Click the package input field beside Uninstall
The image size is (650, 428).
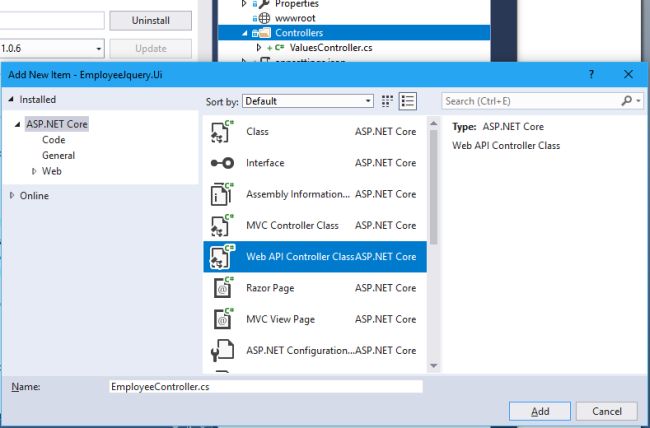(x=52, y=20)
